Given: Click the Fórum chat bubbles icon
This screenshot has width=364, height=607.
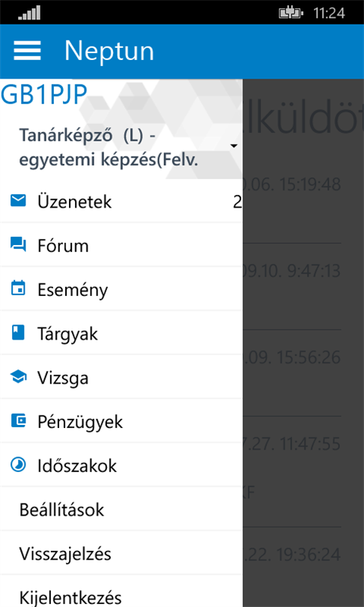Looking at the screenshot, I should coord(18,244).
